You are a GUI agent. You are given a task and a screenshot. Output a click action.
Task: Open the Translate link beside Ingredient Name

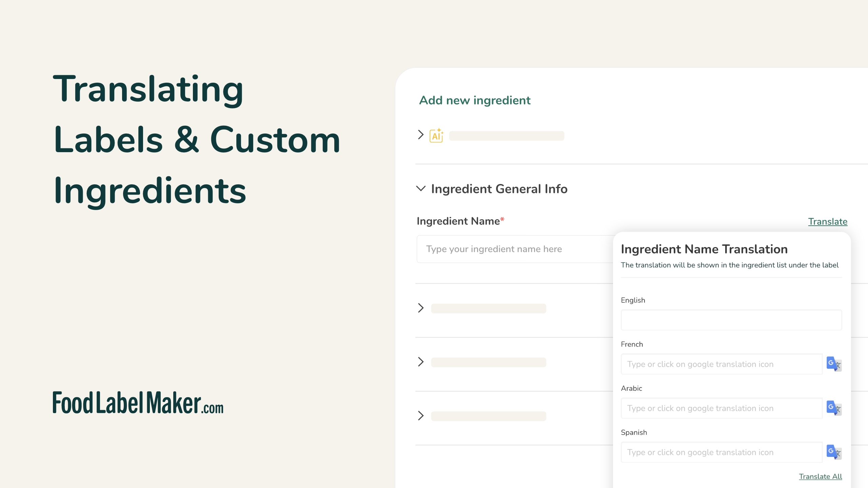(x=828, y=222)
